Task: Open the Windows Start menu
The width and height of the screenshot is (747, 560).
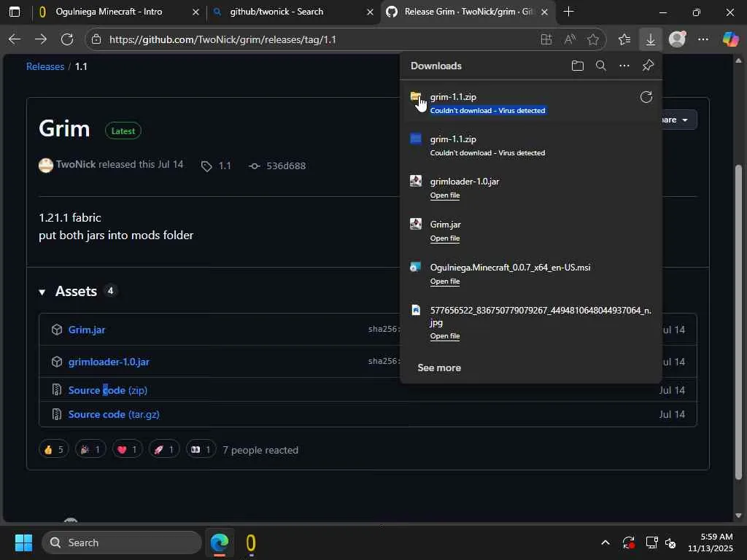Action: click(x=23, y=542)
